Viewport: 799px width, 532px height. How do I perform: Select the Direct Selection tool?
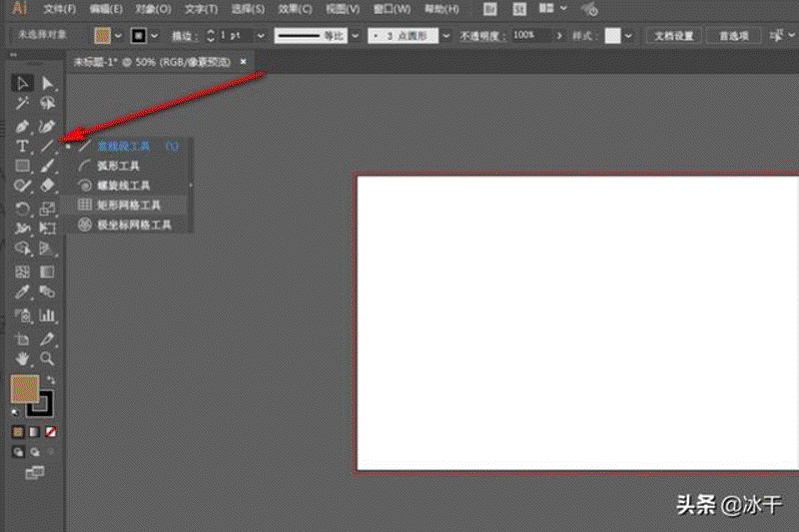click(x=47, y=83)
